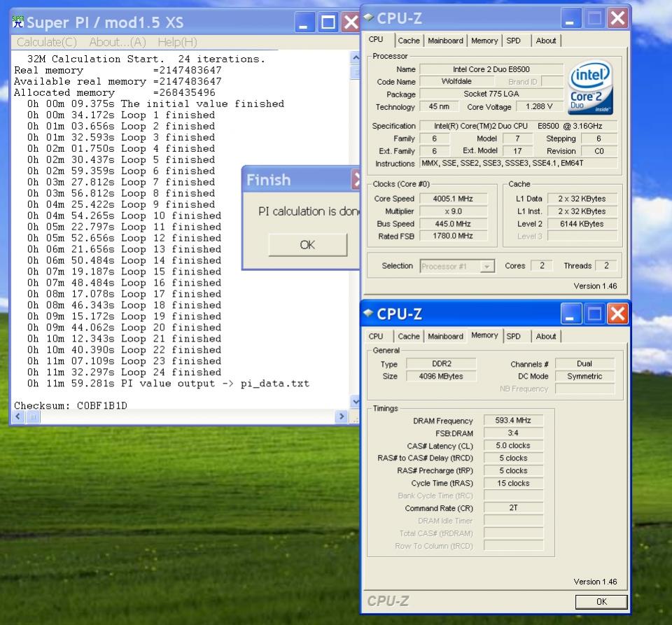Viewport: 672px width, 625px height.
Task: Click the Bus Speed value 445.0 MHz
Action: [x=453, y=223]
